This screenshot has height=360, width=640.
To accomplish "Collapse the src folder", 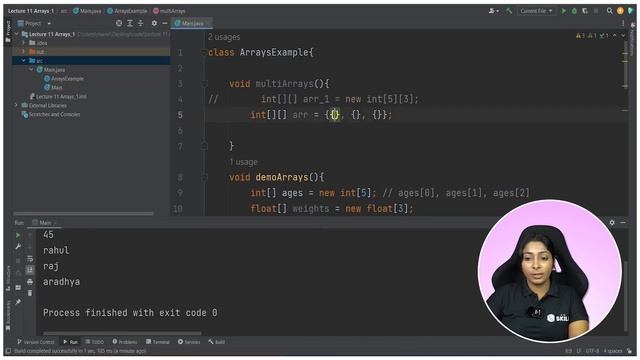I will click(x=24, y=60).
